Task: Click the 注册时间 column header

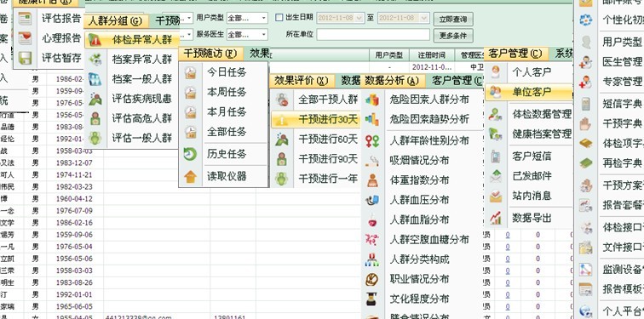Action: tap(431, 55)
